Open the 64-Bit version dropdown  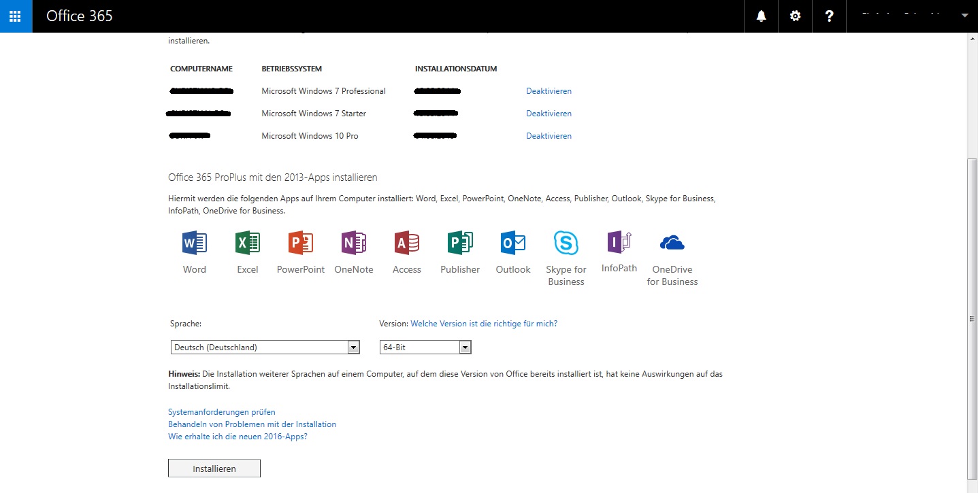coord(425,347)
